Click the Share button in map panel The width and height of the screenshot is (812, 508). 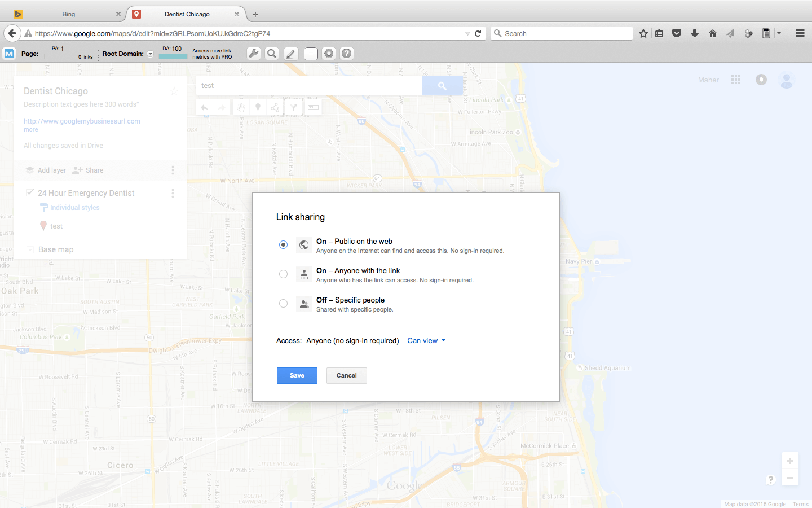pyautogui.click(x=88, y=170)
